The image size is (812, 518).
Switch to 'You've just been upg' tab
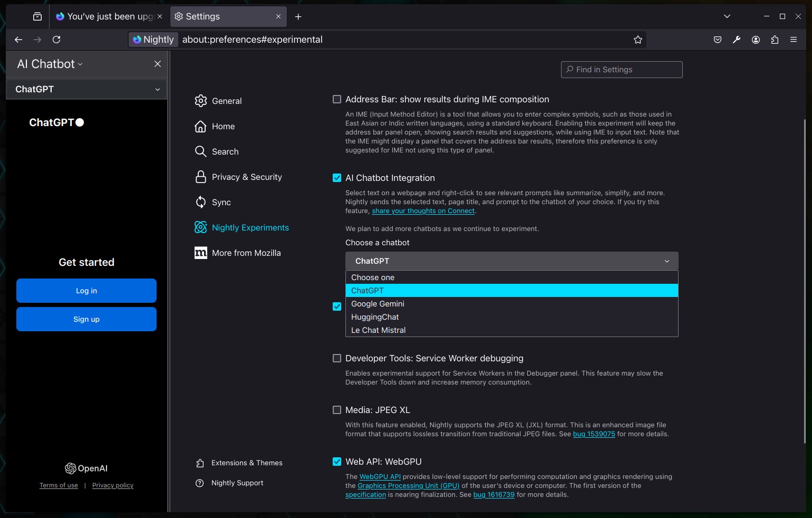109,16
